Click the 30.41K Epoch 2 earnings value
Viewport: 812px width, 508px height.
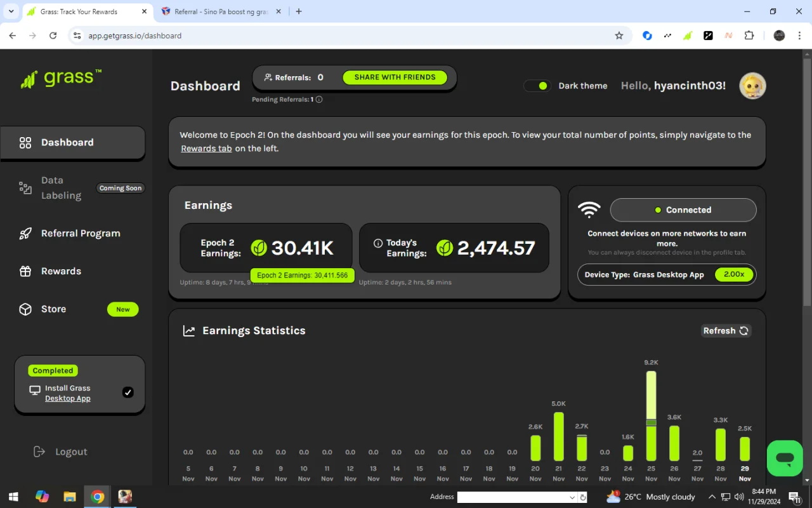pyautogui.click(x=303, y=248)
